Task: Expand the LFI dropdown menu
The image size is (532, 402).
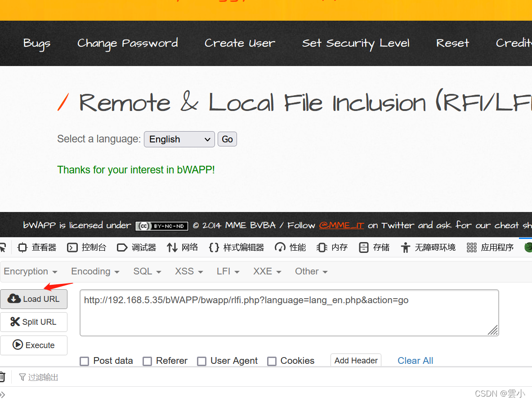Action: (x=228, y=271)
